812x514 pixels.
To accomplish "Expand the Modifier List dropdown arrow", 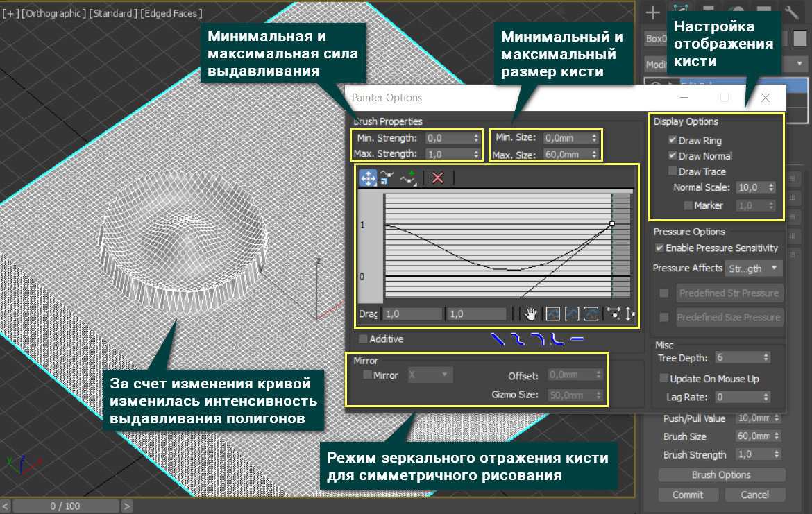I will [800, 64].
